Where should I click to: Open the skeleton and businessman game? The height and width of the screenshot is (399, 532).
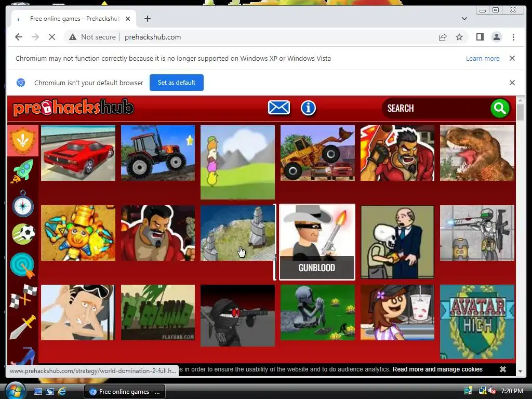point(397,242)
